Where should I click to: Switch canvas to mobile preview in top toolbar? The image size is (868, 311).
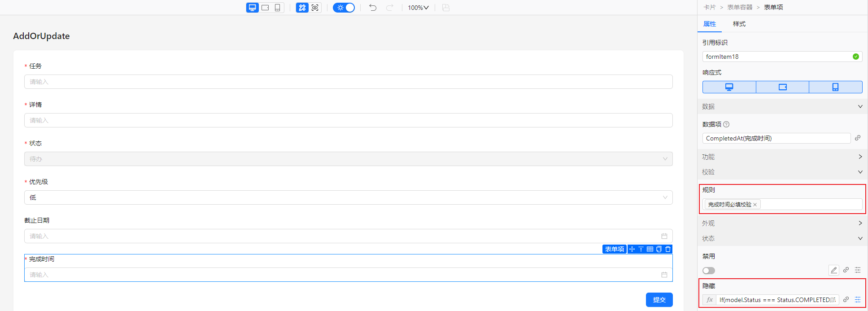point(278,8)
